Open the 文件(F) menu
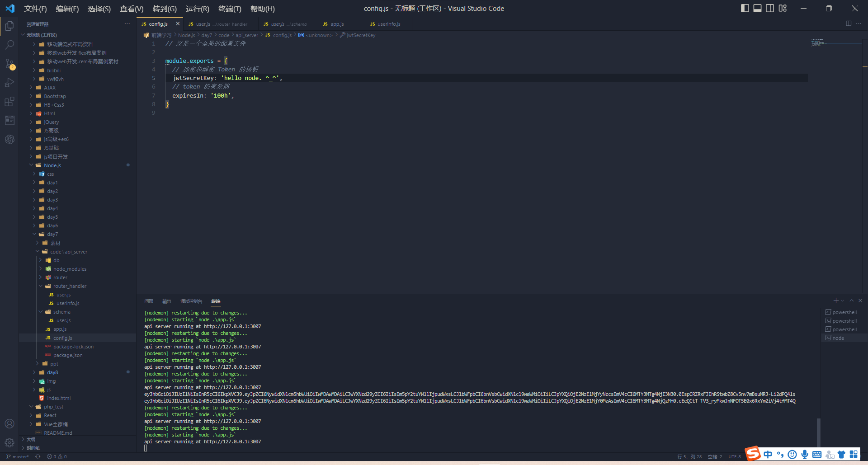 click(x=35, y=9)
